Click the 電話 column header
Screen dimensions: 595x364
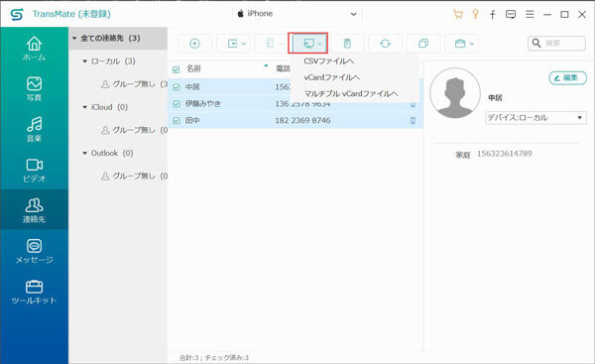coord(283,68)
